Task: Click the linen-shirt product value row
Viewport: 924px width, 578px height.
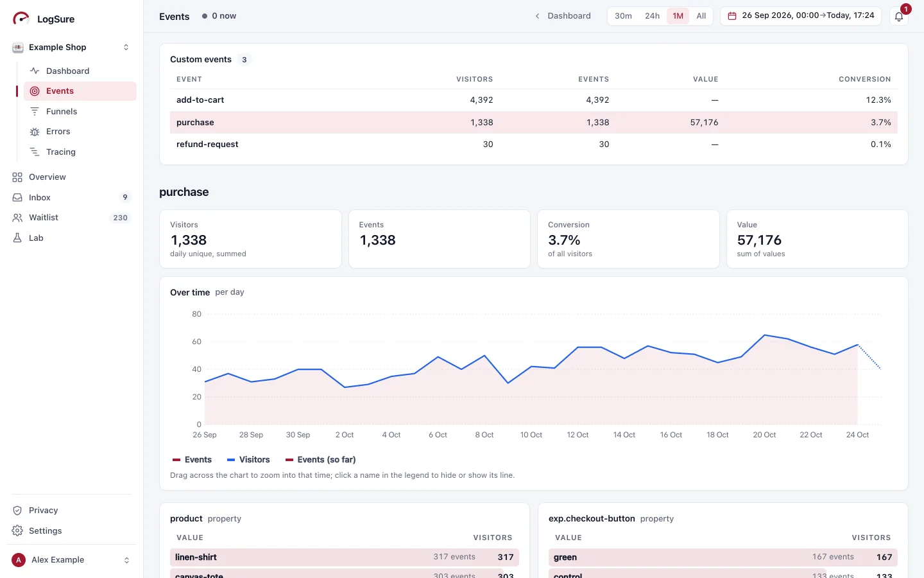Action: 345,557
